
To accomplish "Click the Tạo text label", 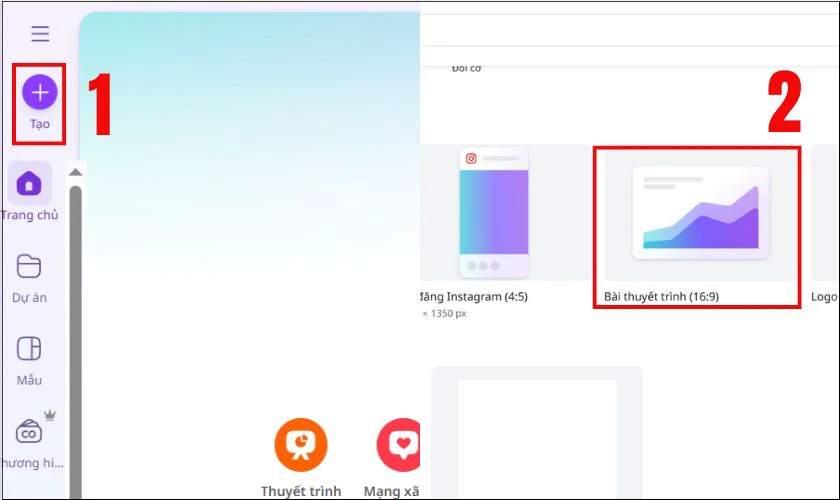I will click(x=40, y=124).
